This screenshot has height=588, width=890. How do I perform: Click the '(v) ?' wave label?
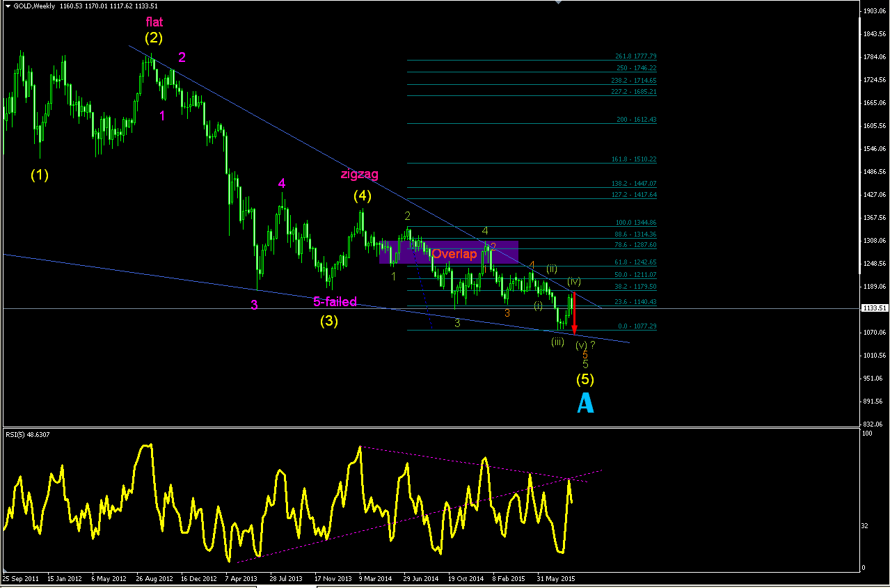[586, 344]
